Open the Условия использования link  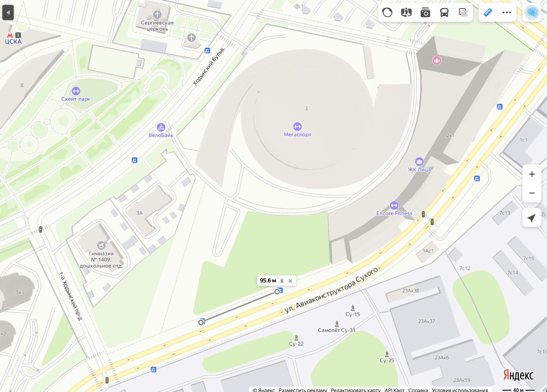(x=460, y=389)
